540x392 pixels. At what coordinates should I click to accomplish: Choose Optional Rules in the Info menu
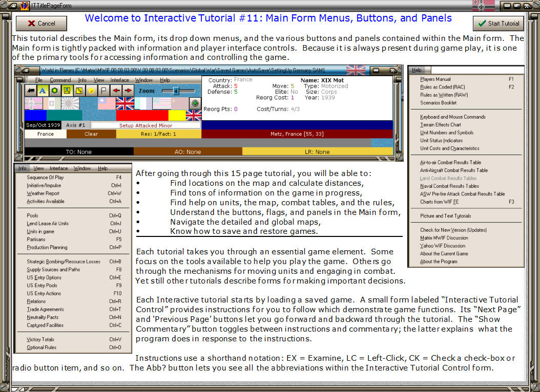[x=73, y=347]
